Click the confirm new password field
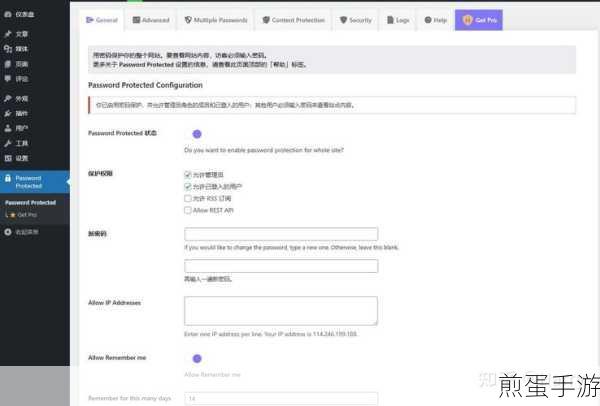This screenshot has width=600, height=406. point(281,266)
